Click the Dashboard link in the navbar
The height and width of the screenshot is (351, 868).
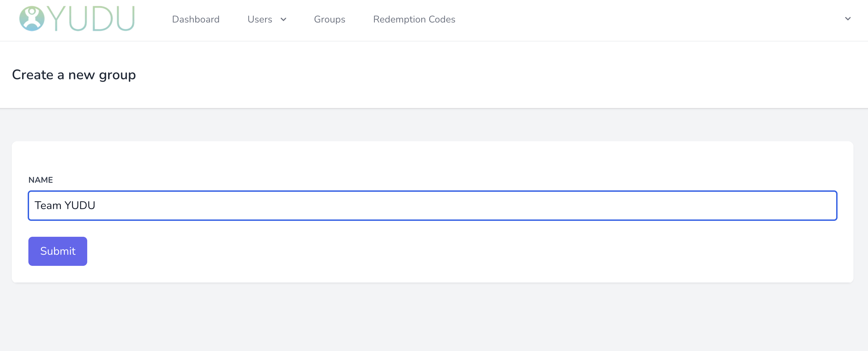[x=196, y=20]
